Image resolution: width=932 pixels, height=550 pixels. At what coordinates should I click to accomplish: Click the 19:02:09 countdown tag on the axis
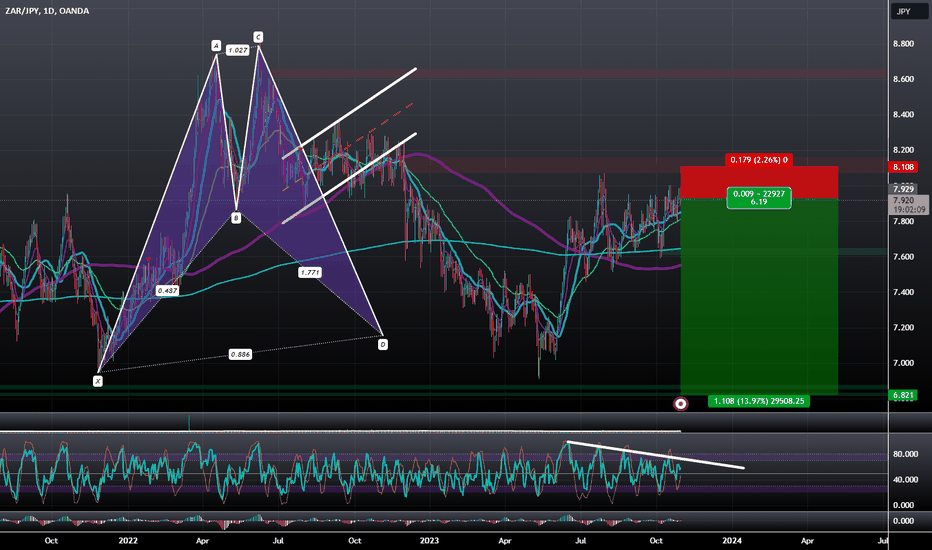tap(909, 209)
